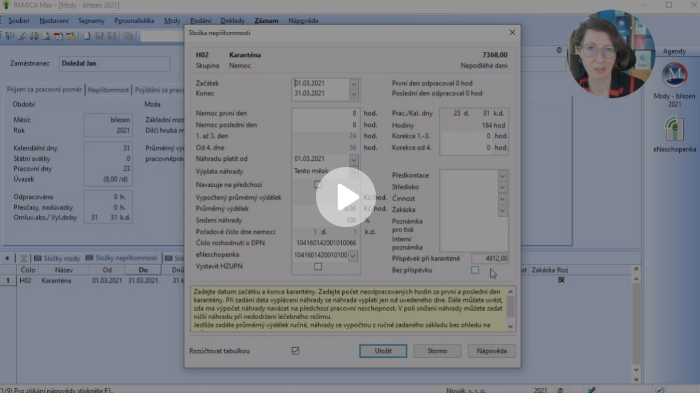Image resolution: width=700 pixels, height=393 pixels.
Task: Close the Složka nepřítomnosti dialog
Action: click(512, 33)
